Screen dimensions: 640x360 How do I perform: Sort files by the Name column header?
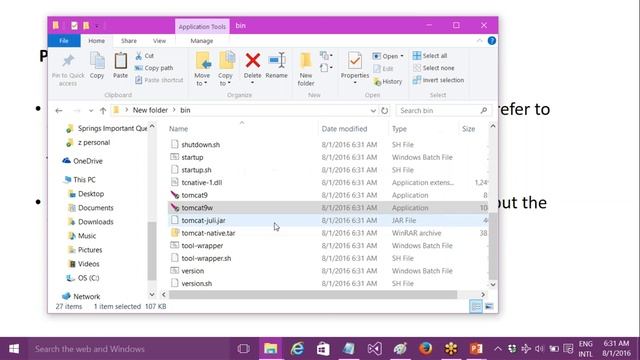click(178, 129)
